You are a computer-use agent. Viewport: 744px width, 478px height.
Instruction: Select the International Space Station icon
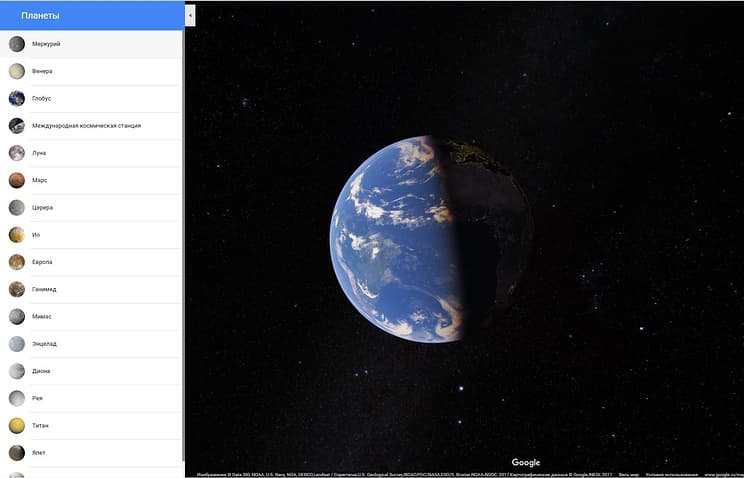tap(17, 126)
